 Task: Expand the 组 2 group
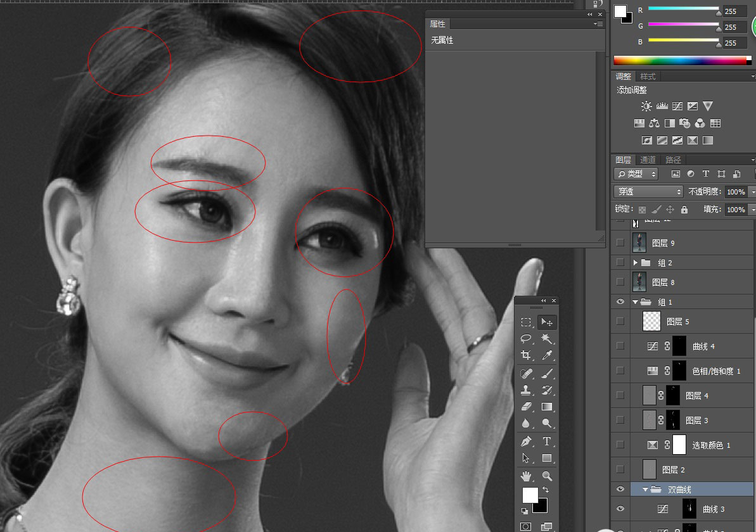(636, 263)
